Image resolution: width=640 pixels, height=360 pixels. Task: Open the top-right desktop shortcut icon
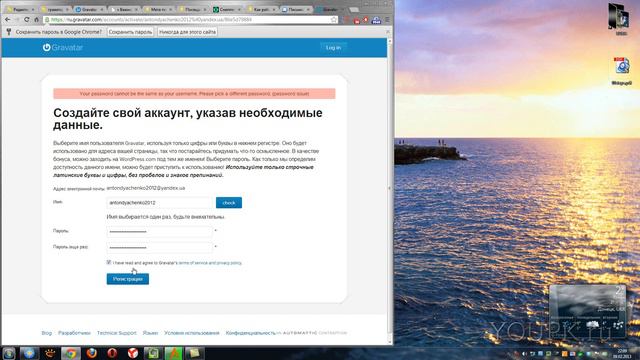[x=620, y=19]
